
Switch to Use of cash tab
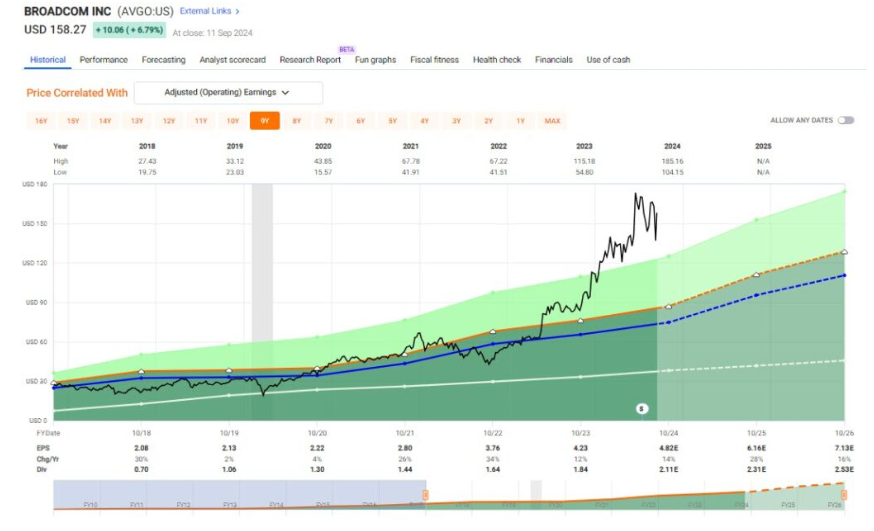point(608,60)
